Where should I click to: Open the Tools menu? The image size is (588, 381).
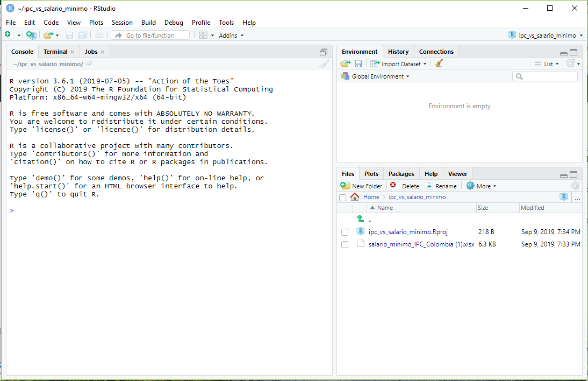pos(226,23)
